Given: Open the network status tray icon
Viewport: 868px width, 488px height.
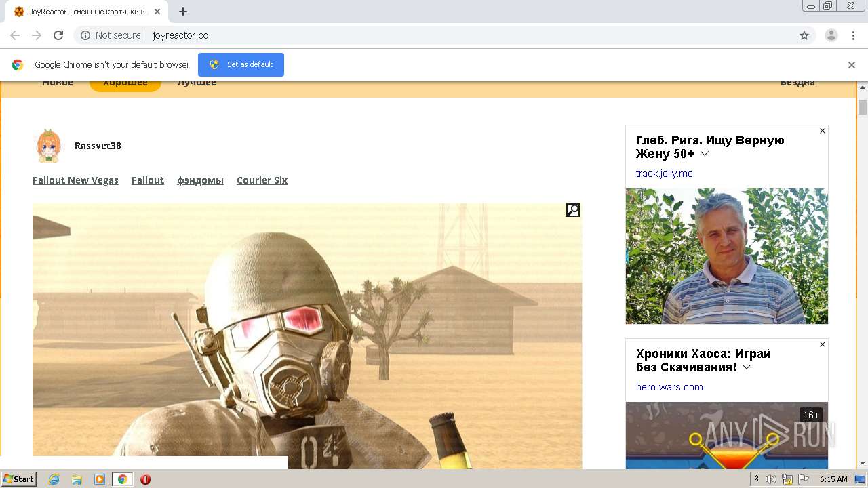Looking at the screenshot, I should click(787, 479).
